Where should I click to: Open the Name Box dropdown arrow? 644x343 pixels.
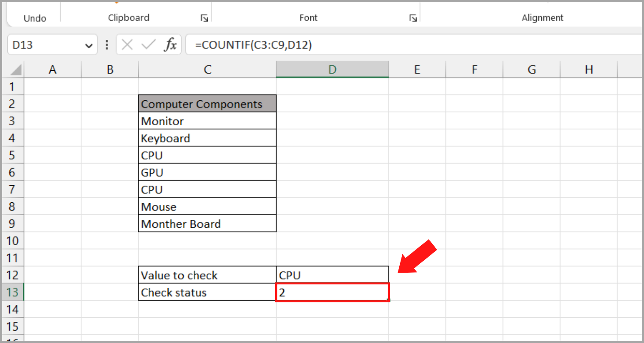(x=89, y=45)
